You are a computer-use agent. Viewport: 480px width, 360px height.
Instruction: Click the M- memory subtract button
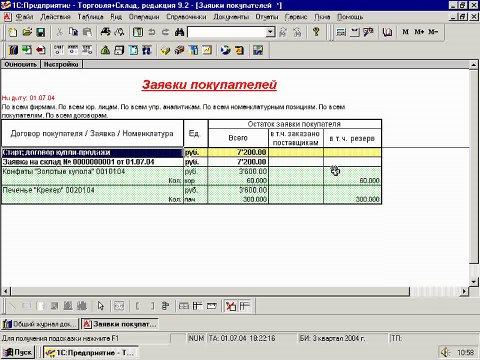pos(433,32)
